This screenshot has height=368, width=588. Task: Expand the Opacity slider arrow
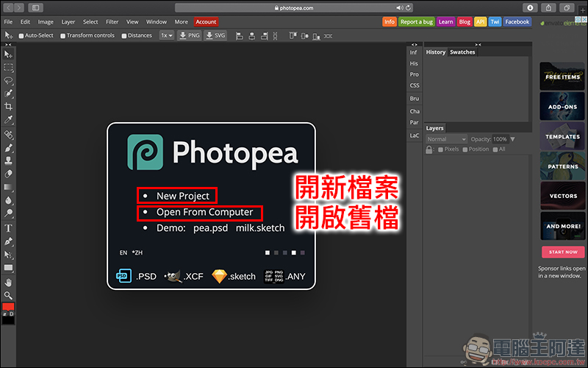512,139
